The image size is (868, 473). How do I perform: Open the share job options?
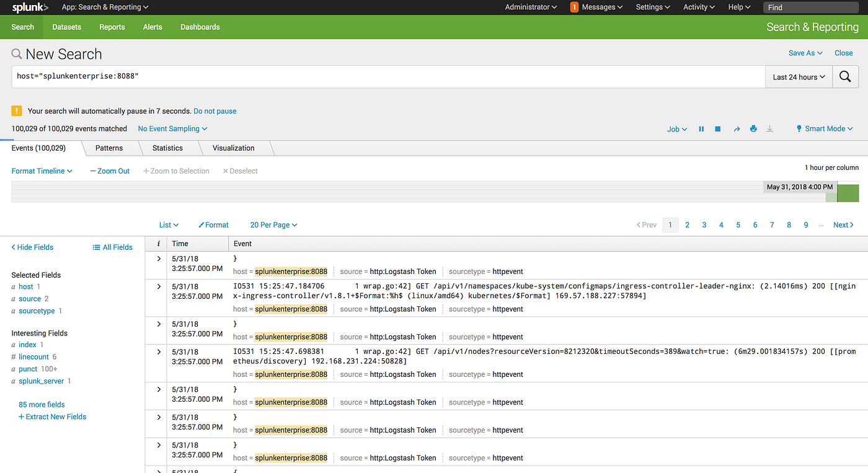[737, 128]
